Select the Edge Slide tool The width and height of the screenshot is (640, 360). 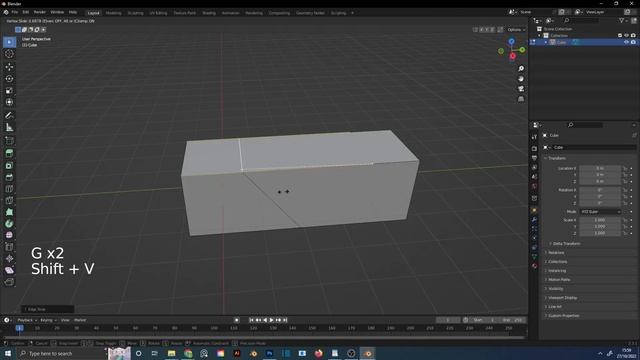tap(9, 247)
